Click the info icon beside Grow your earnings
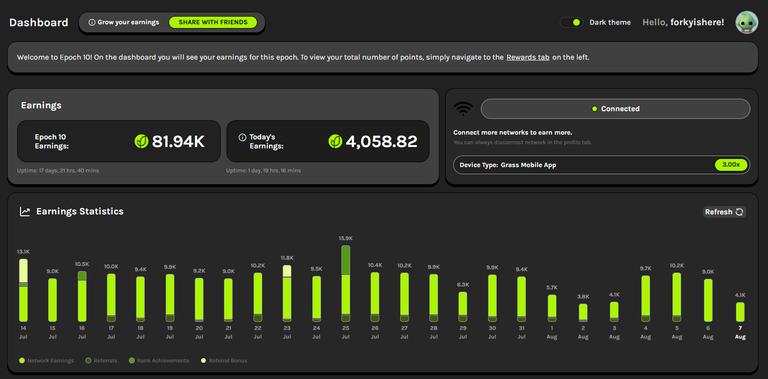Screen dimensions: 768x379 tap(92, 23)
